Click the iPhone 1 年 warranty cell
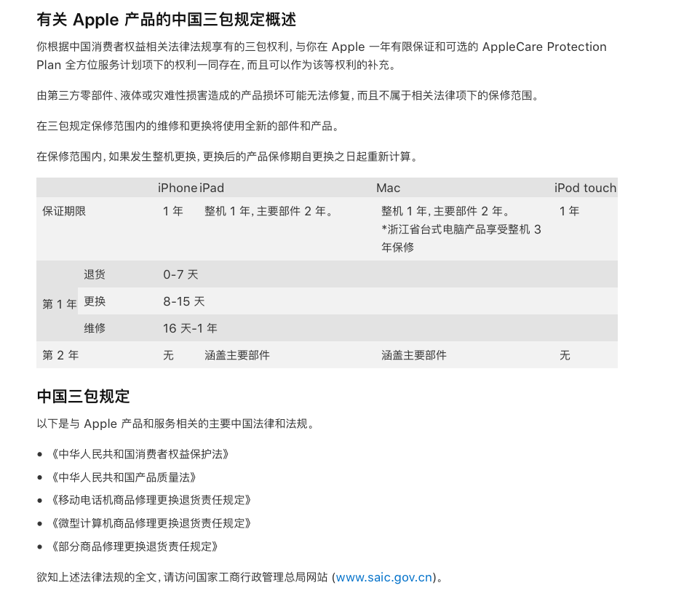Viewport: 700px width, 596px height. (x=172, y=211)
